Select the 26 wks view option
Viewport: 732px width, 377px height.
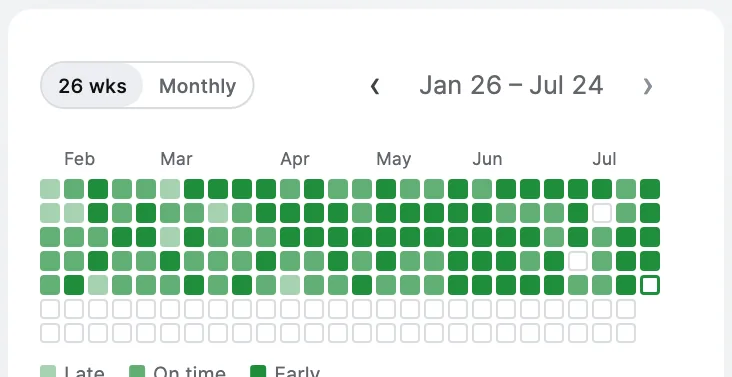(92, 86)
